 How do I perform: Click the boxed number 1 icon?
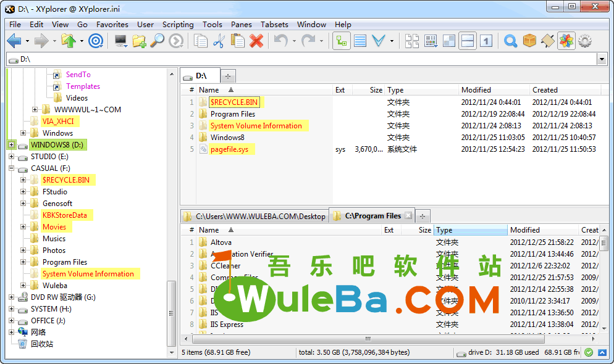pyautogui.click(x=486, y=41)
